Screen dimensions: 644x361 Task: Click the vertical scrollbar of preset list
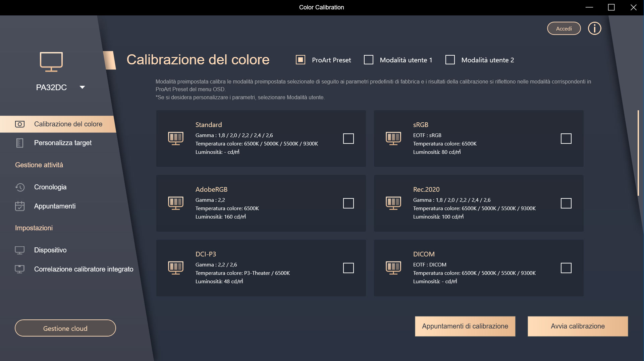click(638, 153)
